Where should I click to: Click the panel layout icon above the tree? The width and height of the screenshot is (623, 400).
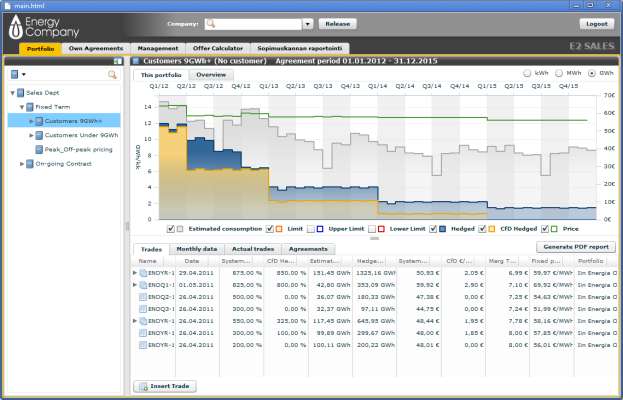pyautogui.click(x=118, y=61)
